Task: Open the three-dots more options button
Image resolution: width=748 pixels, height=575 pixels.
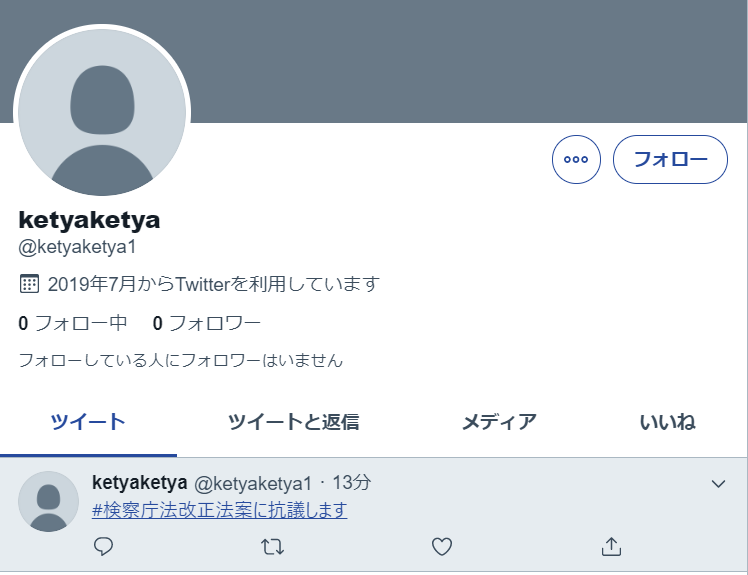Action: 576,159
